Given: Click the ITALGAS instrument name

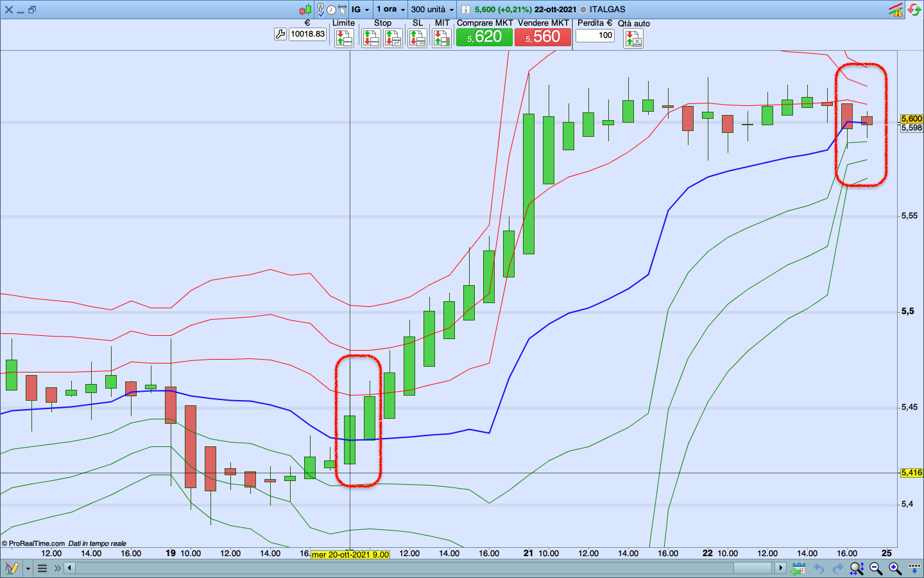Looking at the screenshot, I should pos(607,10).
